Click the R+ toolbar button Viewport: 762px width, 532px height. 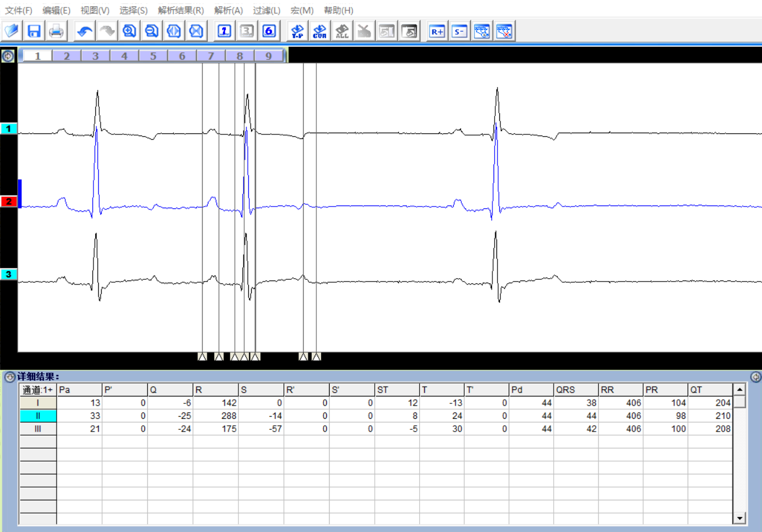click(x=437, y=31)
